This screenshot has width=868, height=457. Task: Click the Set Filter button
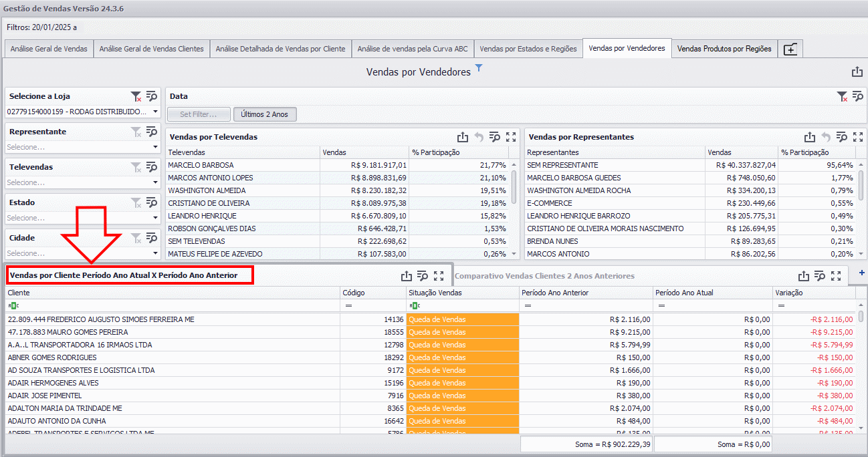(199, 114)
